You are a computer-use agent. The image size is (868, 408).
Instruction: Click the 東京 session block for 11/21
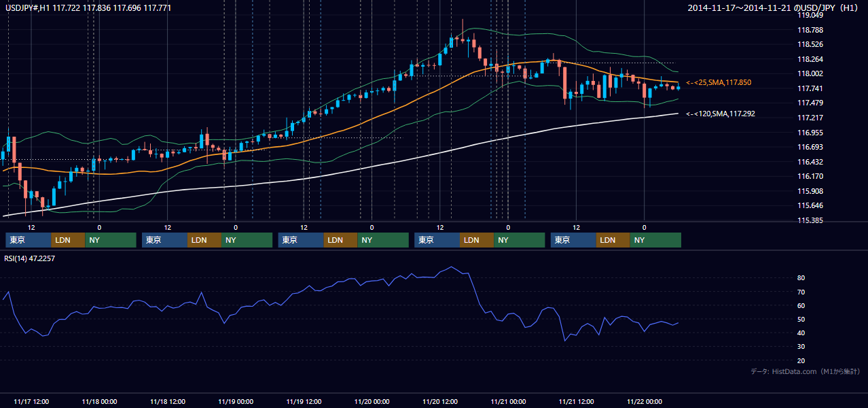tap(573, 240)
